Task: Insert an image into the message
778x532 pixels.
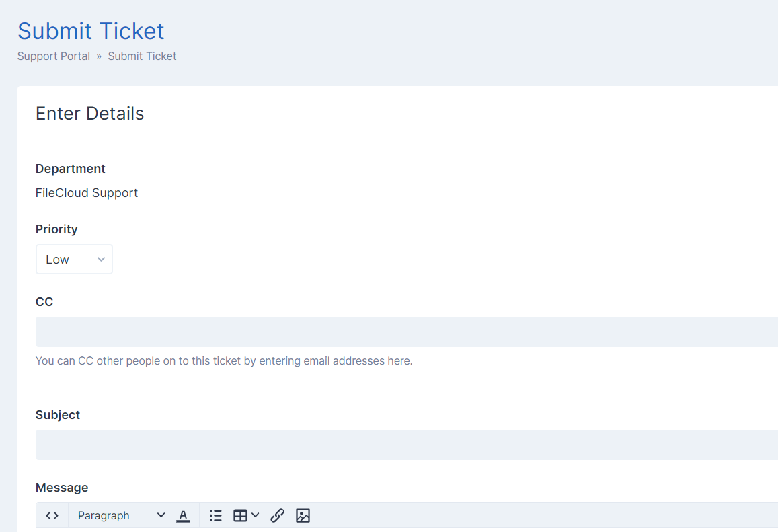Action: (303, 516)
